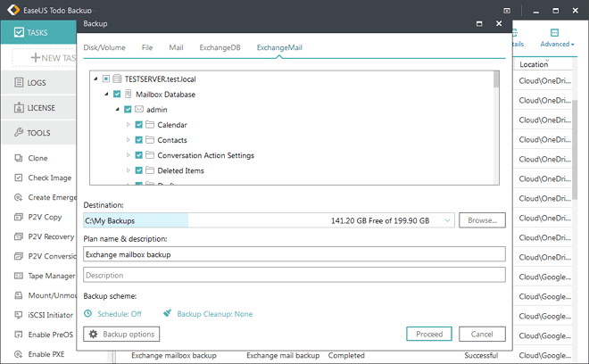Screen dimensions: 589x364
Task: Select the Deleted Items folder icon
Action: click(150, 170)
